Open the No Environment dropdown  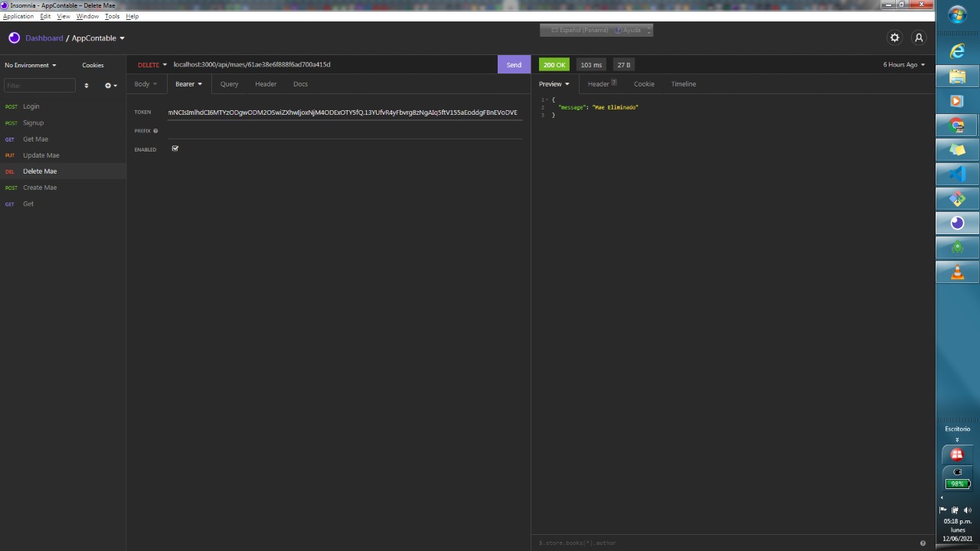[x=31, y=65]
